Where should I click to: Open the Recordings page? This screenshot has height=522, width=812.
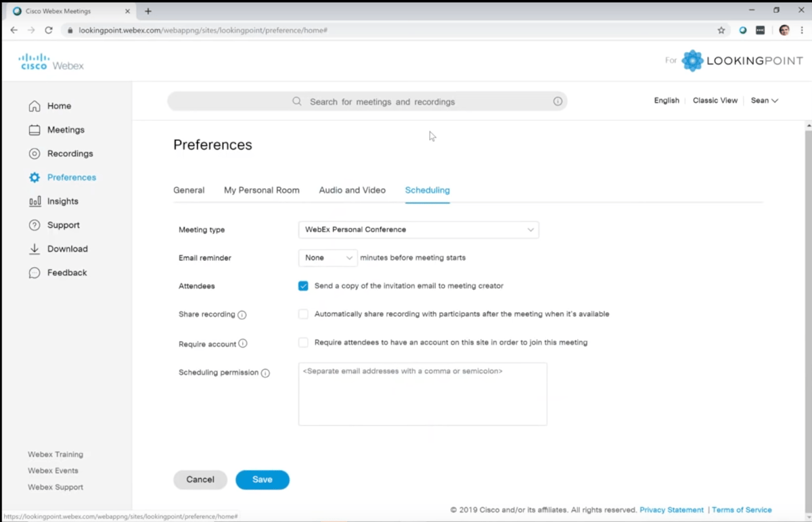(70, 153)
